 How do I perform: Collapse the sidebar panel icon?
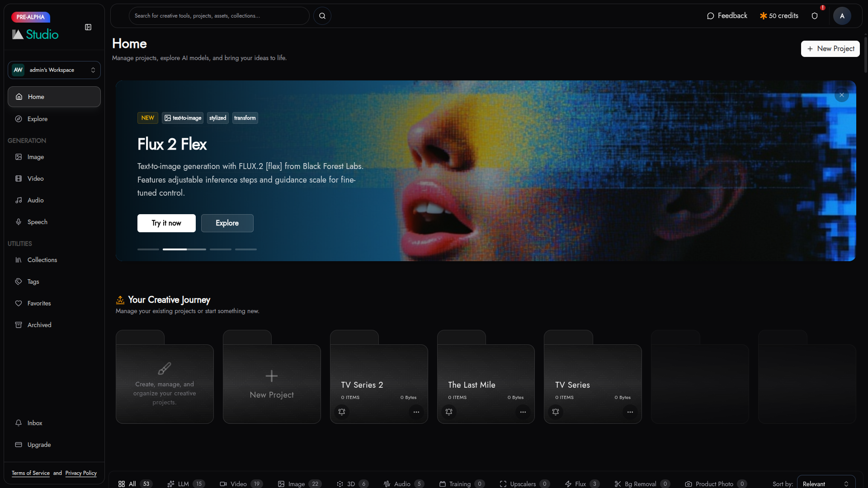pyautogui.click(x=88, y=27)
